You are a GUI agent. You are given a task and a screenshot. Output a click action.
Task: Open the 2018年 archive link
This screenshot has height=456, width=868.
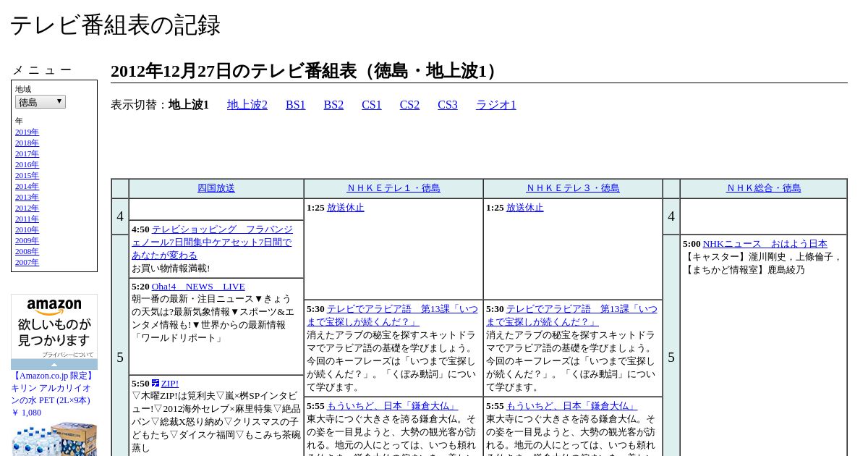click(x=27, y=143)
